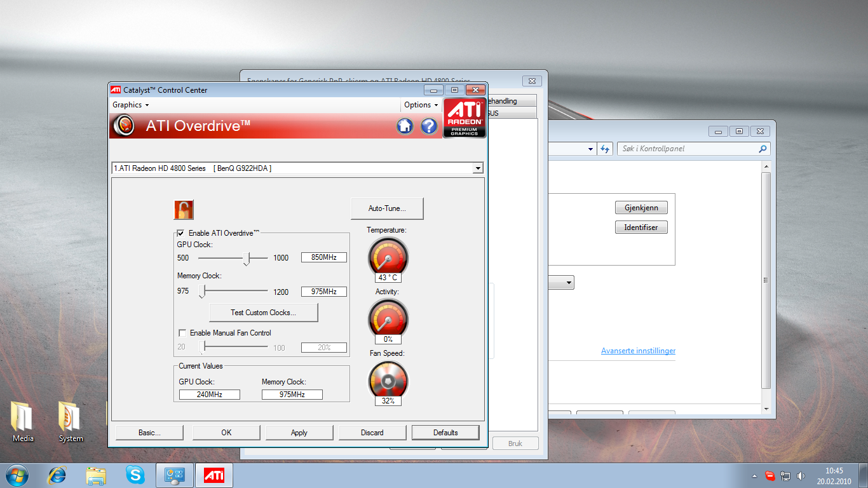Click Gjenkjenn button in display settings
The width and height of the screenshot is (868, 488).
[641, 208]
